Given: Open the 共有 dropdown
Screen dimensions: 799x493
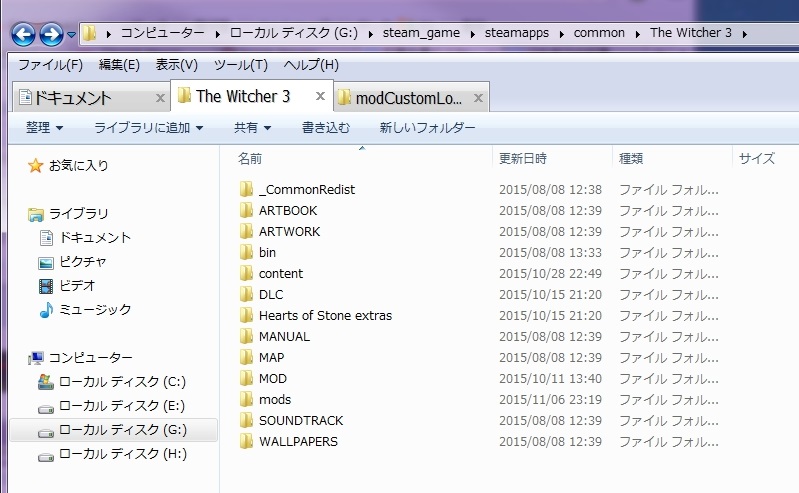Looking at the screenshot, I should coord(252,127).
